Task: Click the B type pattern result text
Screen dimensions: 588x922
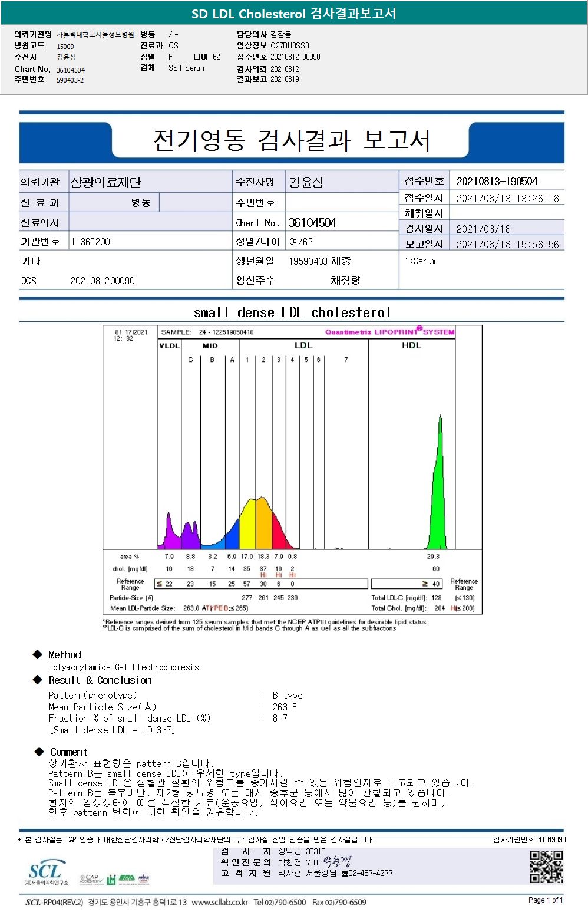Action: (288, 695)
